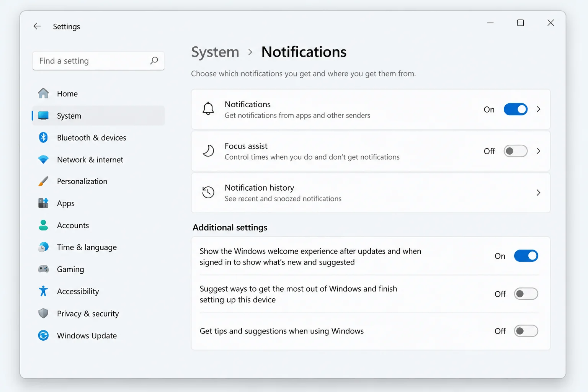
Task: Turn off the Notifications toggle
Action: tap(515, 109)
